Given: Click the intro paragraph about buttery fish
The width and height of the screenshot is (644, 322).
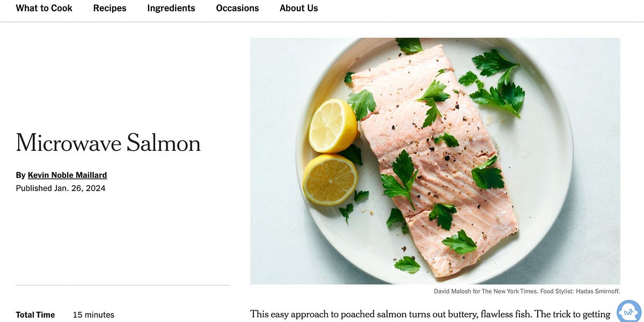Looking at the screenshot, I should (429, 314).
